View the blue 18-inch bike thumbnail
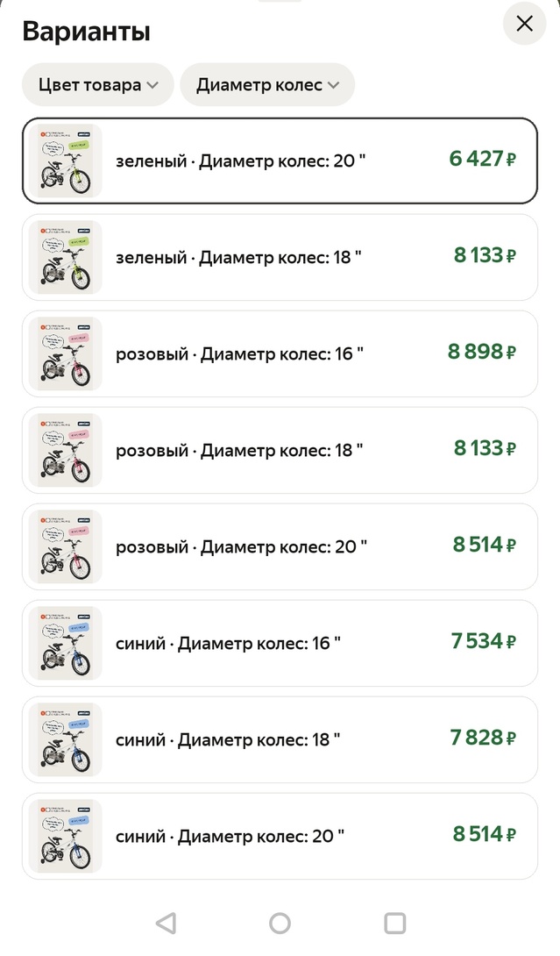Screen dimensions: 560x956 (x=65, y=739)
